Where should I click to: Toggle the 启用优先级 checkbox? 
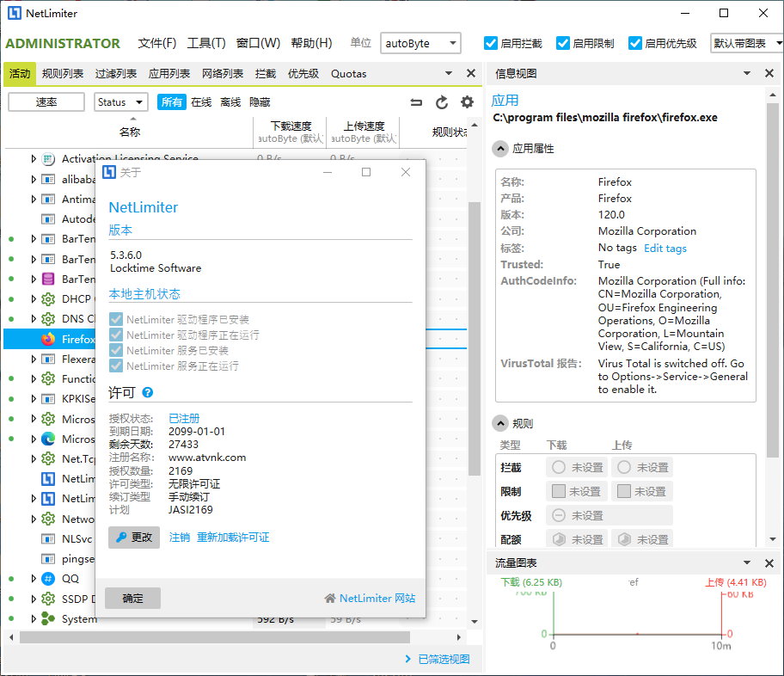click(x=635, y=44)
